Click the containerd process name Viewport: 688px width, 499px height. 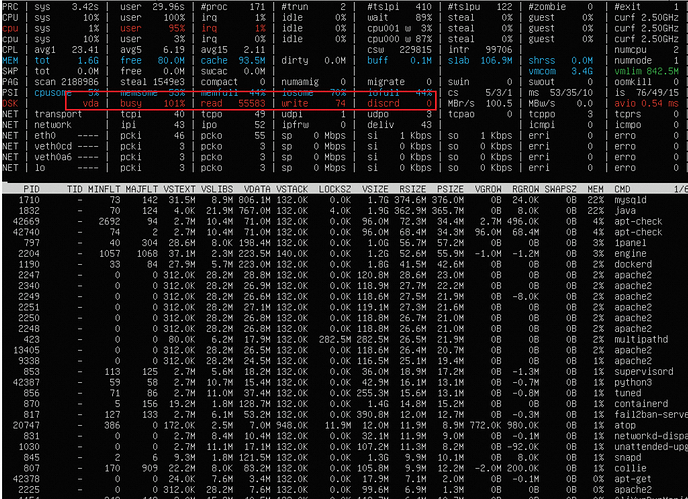click(x=641, y=404)
